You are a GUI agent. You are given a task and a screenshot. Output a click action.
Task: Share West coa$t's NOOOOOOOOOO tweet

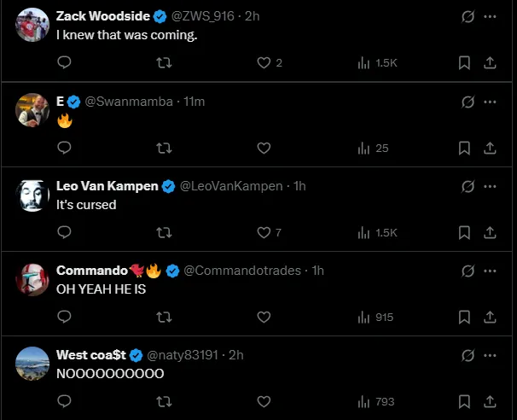pos(491,401)
